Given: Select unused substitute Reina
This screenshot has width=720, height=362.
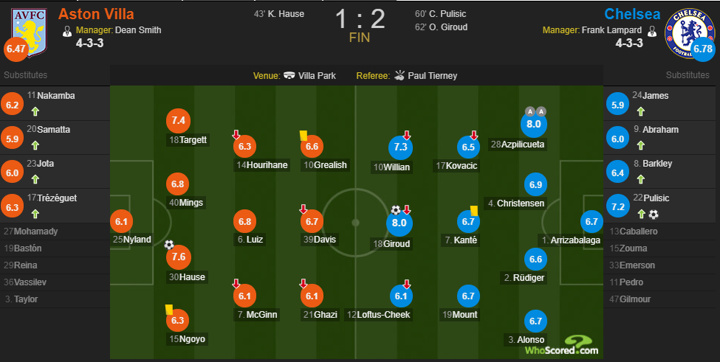Looking at the screenshot, I should tap(20, 265).
